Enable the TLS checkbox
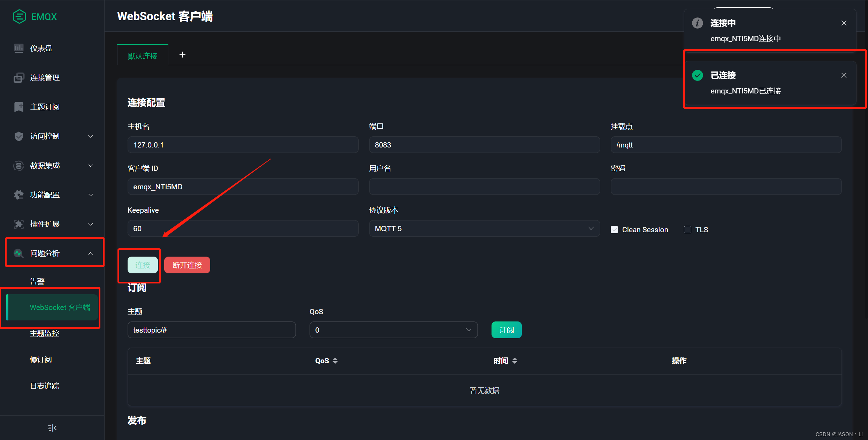Screen dimensions: 868x440 click(687, 229)
